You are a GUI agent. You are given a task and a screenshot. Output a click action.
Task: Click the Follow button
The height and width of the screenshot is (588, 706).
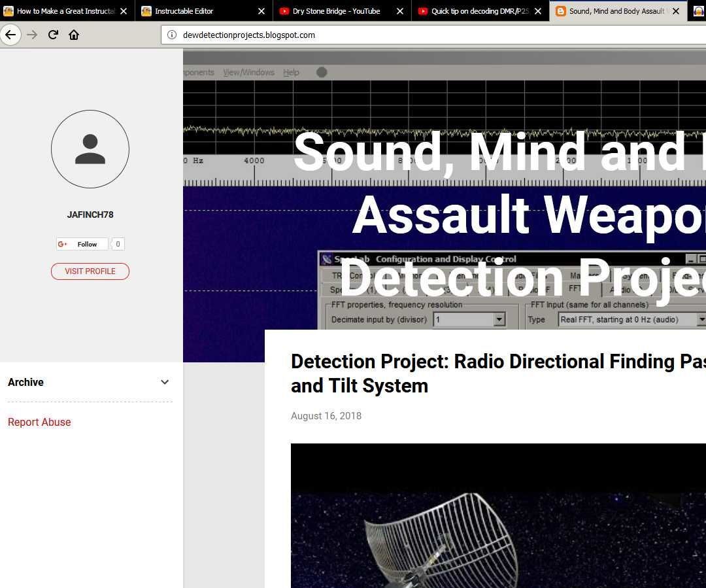click(87, 243)
